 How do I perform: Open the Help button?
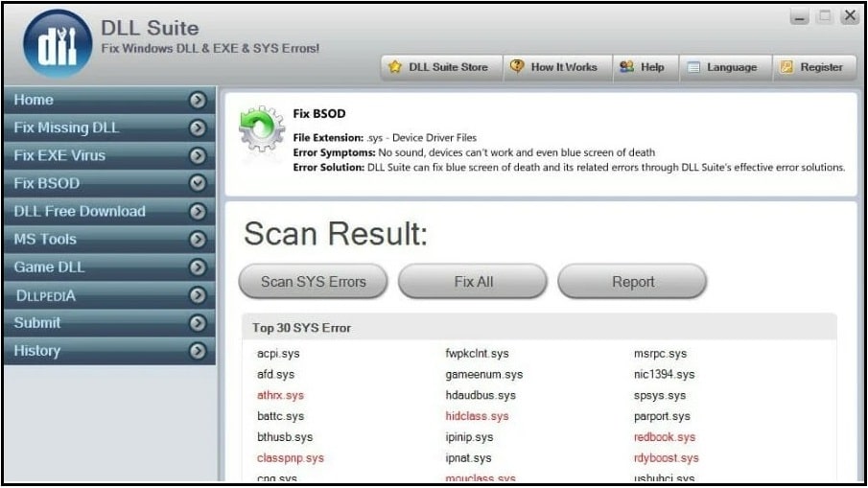point(646,67)
